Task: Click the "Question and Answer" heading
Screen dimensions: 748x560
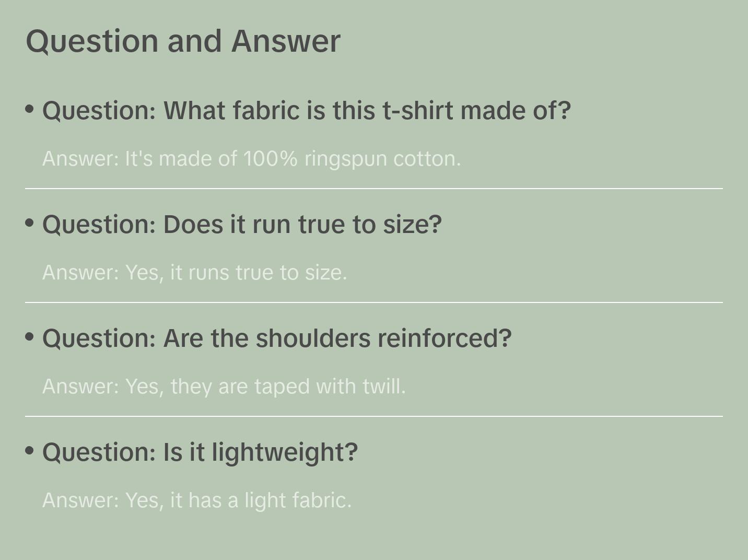Action: [183, 41]
